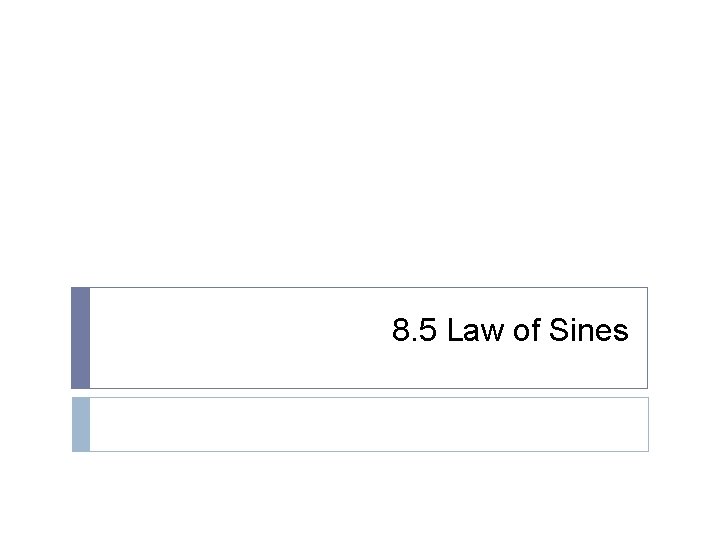
Task: Click the capital "L" of "Law"
Action: [x=455, y=331]
